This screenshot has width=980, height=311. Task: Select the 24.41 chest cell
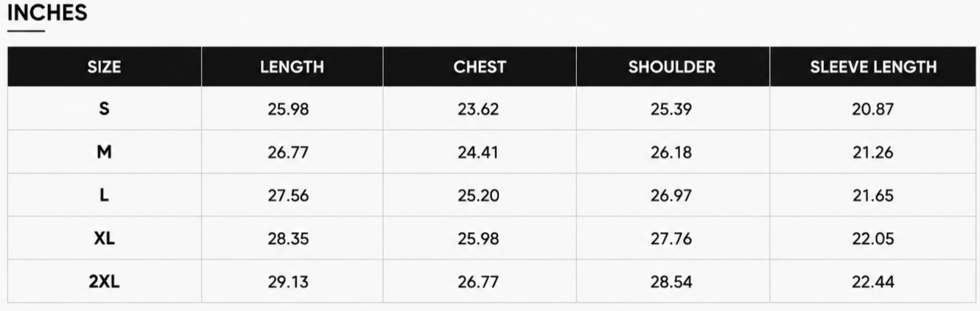click(478, 153)
